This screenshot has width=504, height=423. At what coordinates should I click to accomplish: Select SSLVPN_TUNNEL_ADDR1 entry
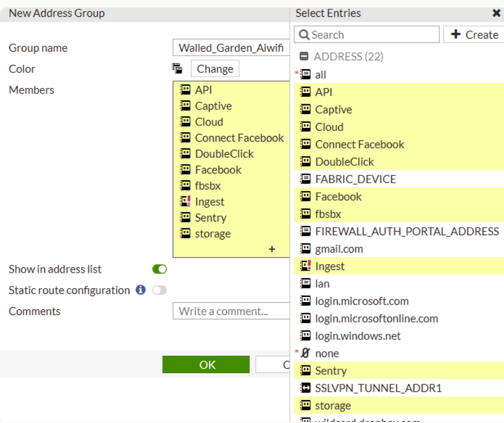pyautogui.click(x=399, y=387)
